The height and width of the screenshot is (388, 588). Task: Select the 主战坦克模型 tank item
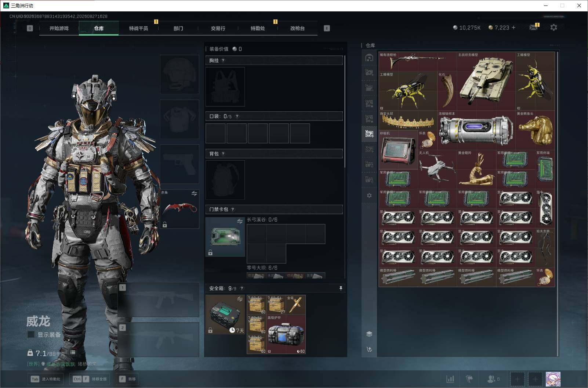486,81
